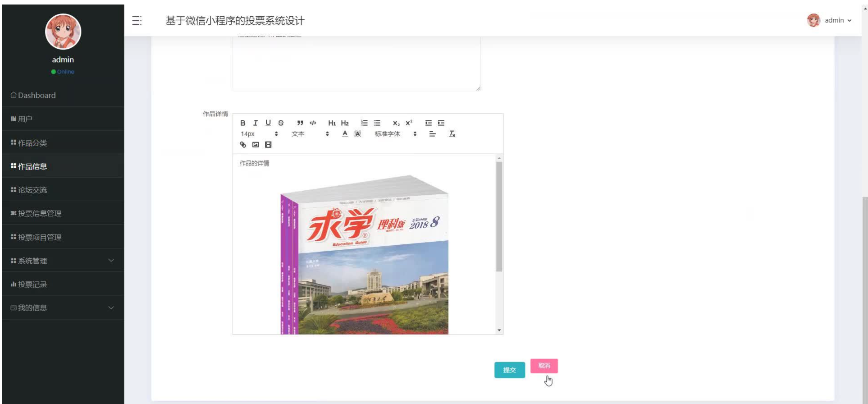Click the editor scrollbar up arrow
Screen dimensions: 868x404
[499, 158]
